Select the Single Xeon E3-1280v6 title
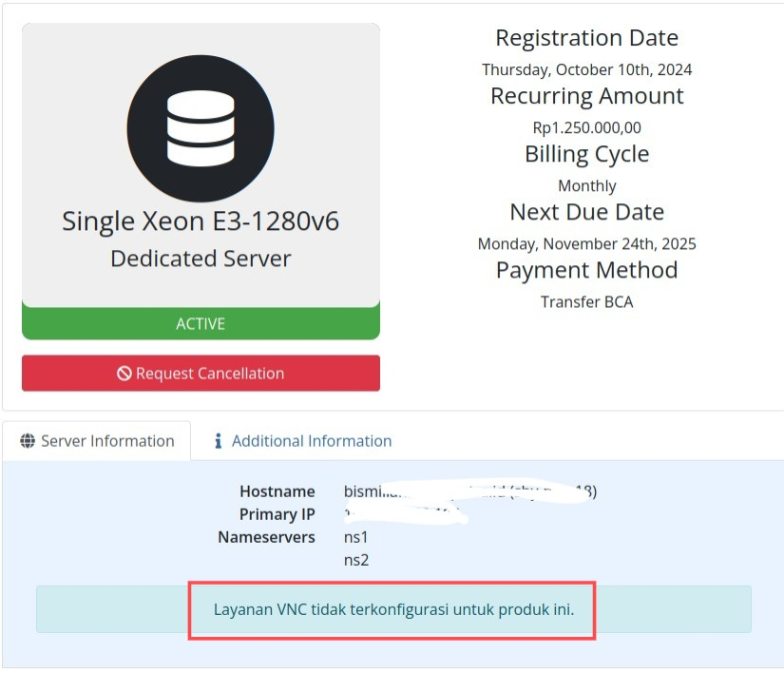784x673 pixels. (x=201, y=221)
